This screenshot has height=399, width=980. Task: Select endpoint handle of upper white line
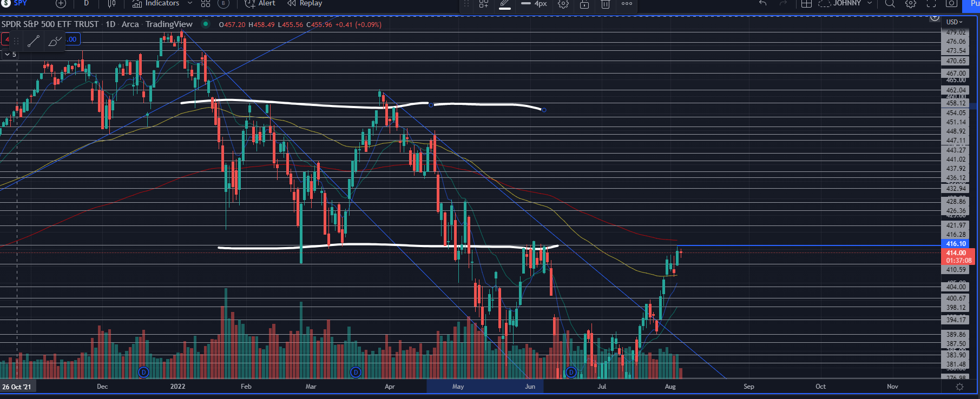pos(544,110)
